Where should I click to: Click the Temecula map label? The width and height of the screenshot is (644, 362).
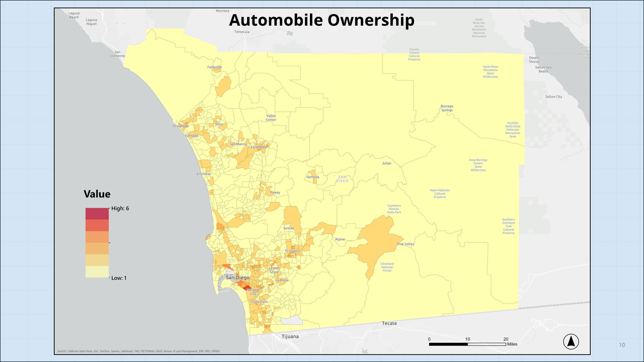(242, 31)
